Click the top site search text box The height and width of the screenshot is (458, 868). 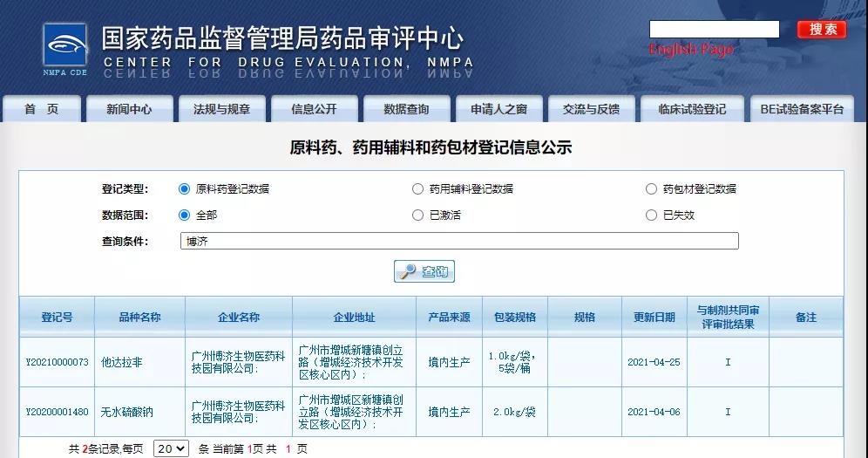coord(714,30)
